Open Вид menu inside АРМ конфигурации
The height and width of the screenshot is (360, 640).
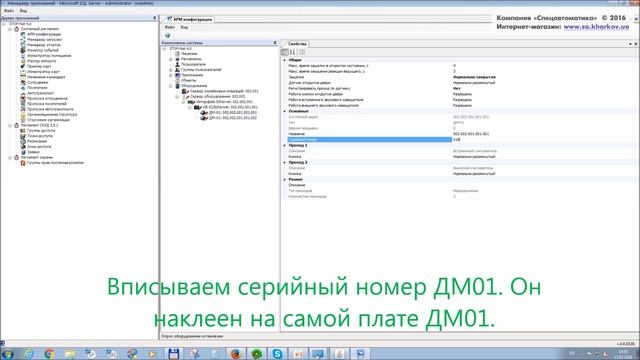(x=184, y=27)
